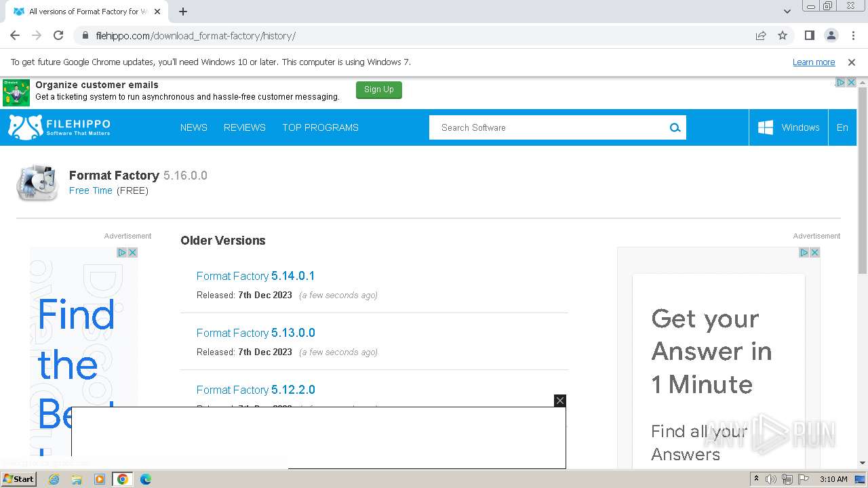Reload the FileHippo page
868x488 pixels.
point(58,35)
